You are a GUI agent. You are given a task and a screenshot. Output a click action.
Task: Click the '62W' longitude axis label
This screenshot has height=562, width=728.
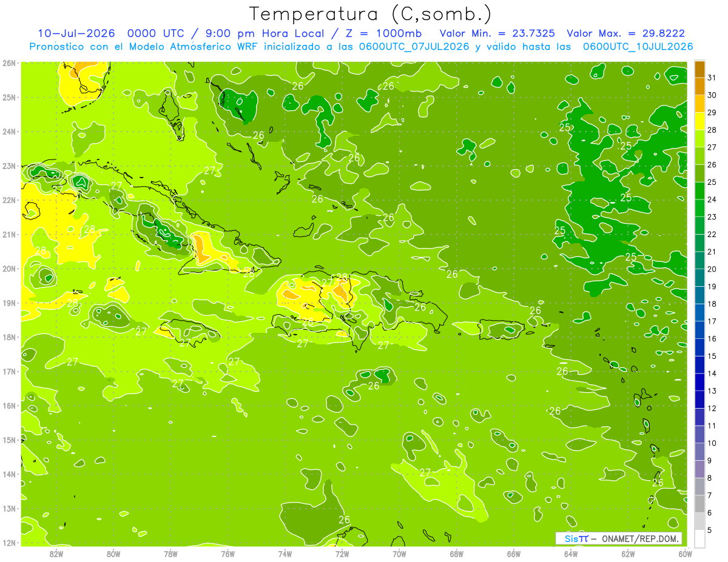(628, 554)
